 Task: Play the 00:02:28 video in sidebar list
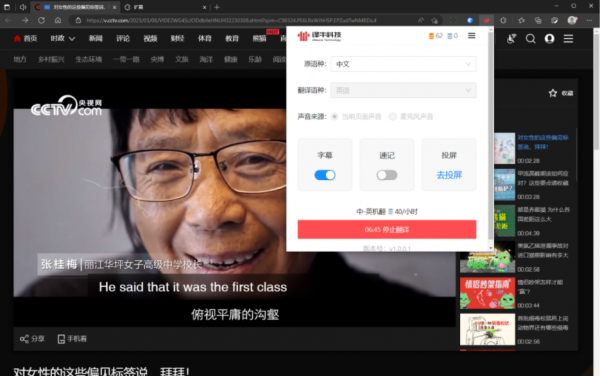pyautogui.click(x=504, y=148)
